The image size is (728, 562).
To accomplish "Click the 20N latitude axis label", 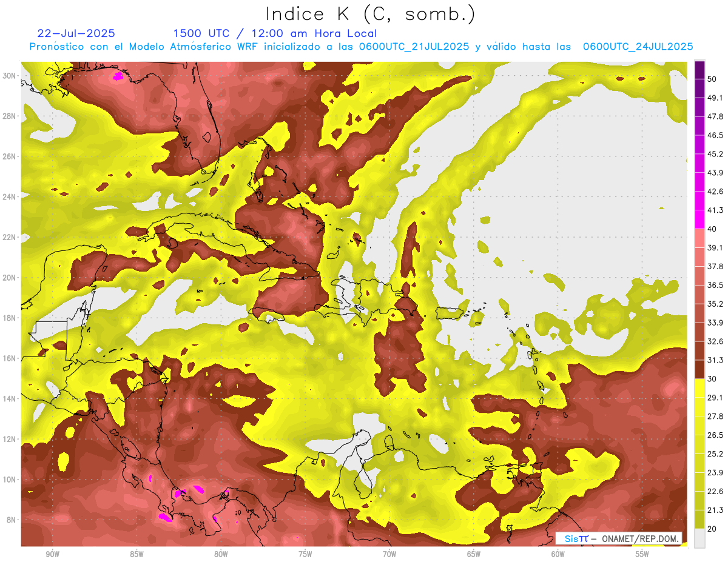I will 9,277.
